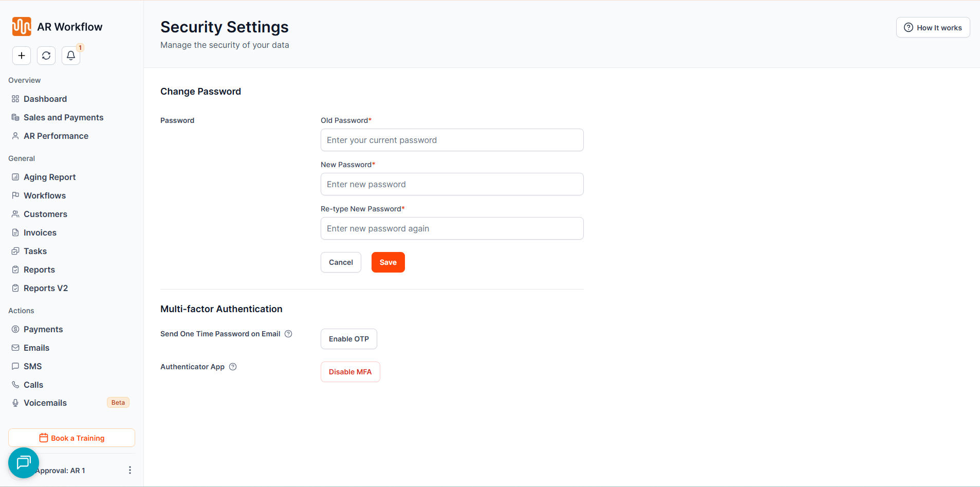Open Voicemails beta section
Image resolution: width=980 pixels, height=487 pixels.
tap(45, 403)
